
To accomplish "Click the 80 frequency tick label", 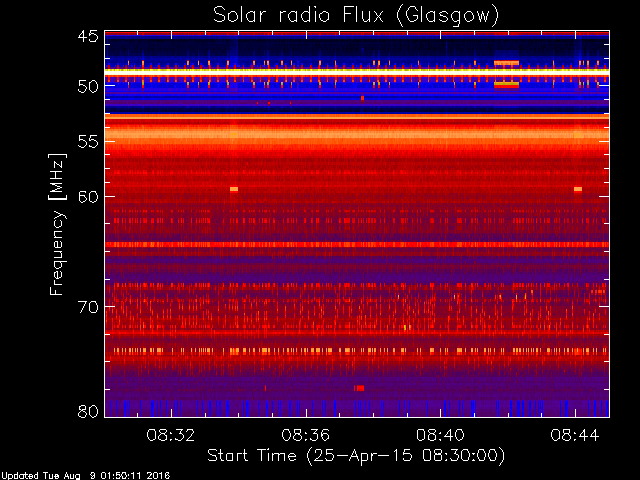I will [x=88, y=411].
